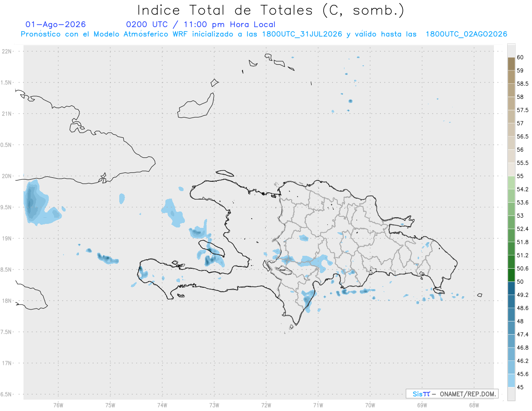
Task: Click the light blue swatch between 45 and 45.6
Action: point(511,380)
